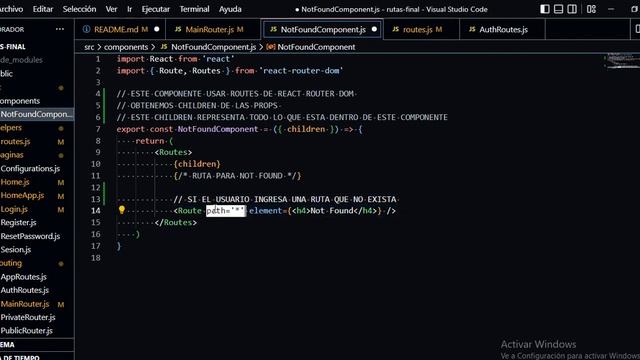
Task: Switch to the AuthRoutes.js tab
Action: pos(502,29)
